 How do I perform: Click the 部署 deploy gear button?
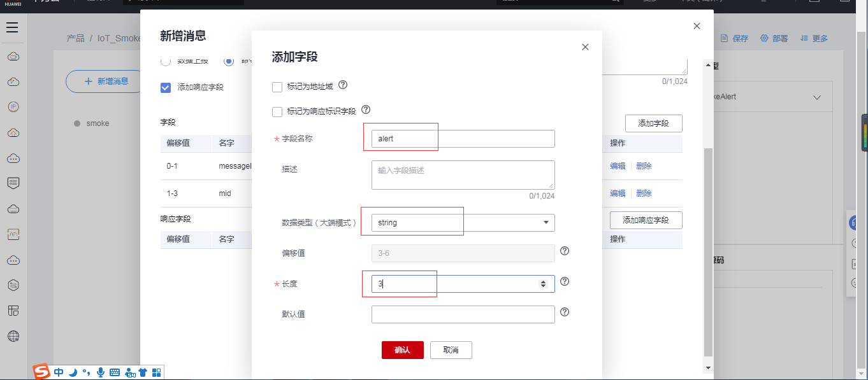774,38
